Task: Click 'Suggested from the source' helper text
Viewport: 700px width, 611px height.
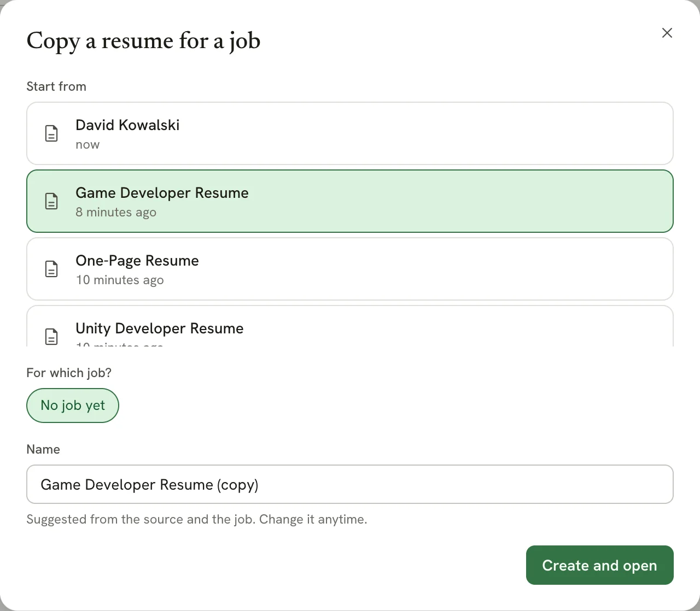Action: pyautogui.click(x=196, y=519)
